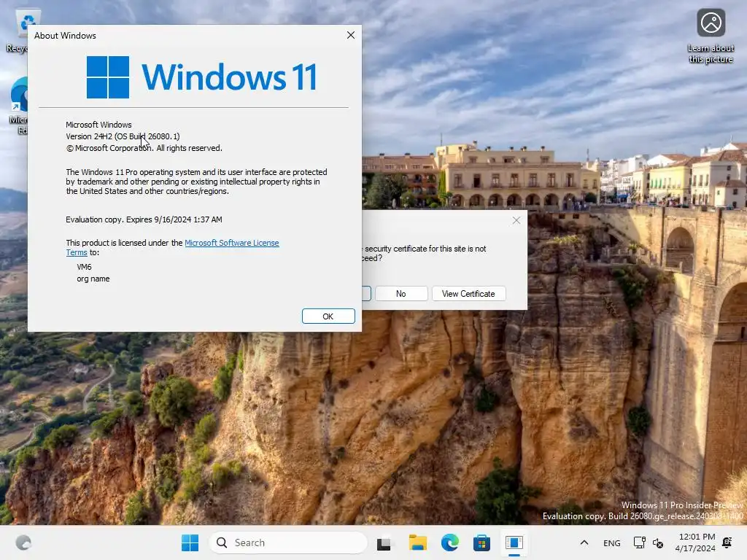Open Task View in the taskbar
The width and height of the screenshot is (747, 560).
tap(384, 542)
